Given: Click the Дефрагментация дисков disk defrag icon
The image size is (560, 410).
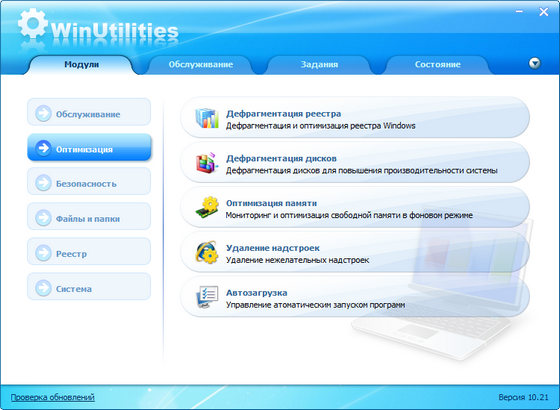Looking at the screenshot, I should coord(207,163).
